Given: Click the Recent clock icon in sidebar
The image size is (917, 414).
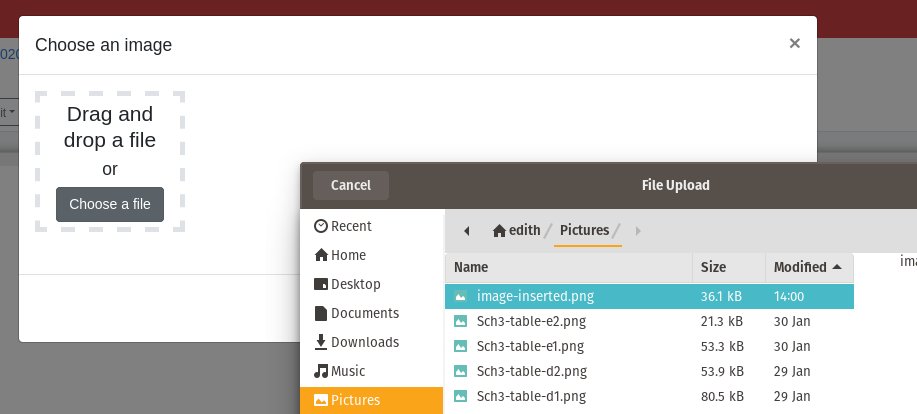Looking at the screenshot, I should click(x=321, y=226).
